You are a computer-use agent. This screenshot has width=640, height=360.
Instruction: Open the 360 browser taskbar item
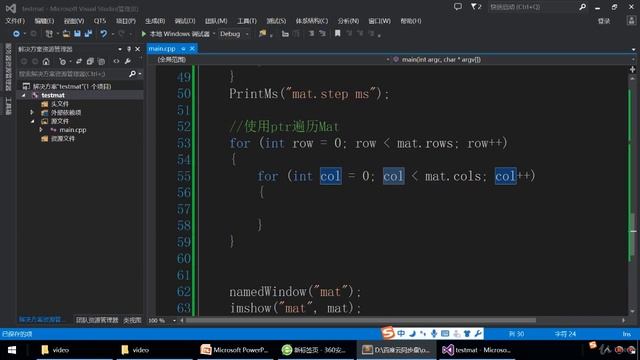[x=314, y=350]
